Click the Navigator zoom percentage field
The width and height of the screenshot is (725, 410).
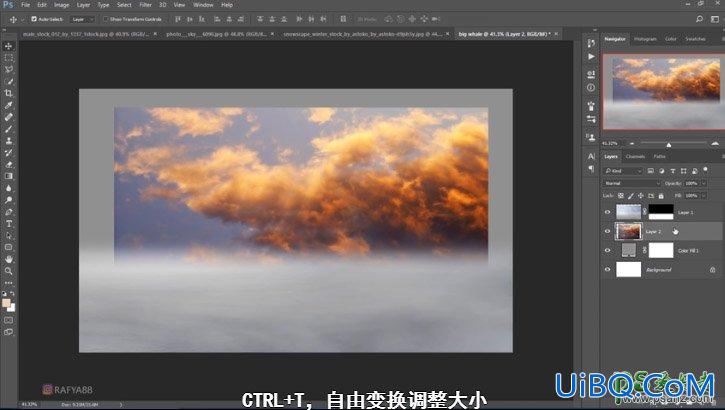click(610, 143)
